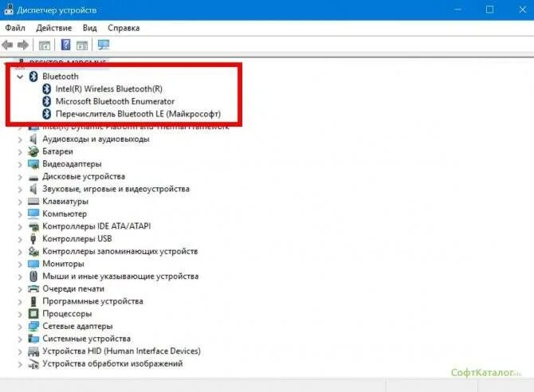Image resolution: width=534 pixels, height=392 pixels.
Task: Select Перечислитель Bluetooth LE (Майкрософт)
Action: point(138,114)
